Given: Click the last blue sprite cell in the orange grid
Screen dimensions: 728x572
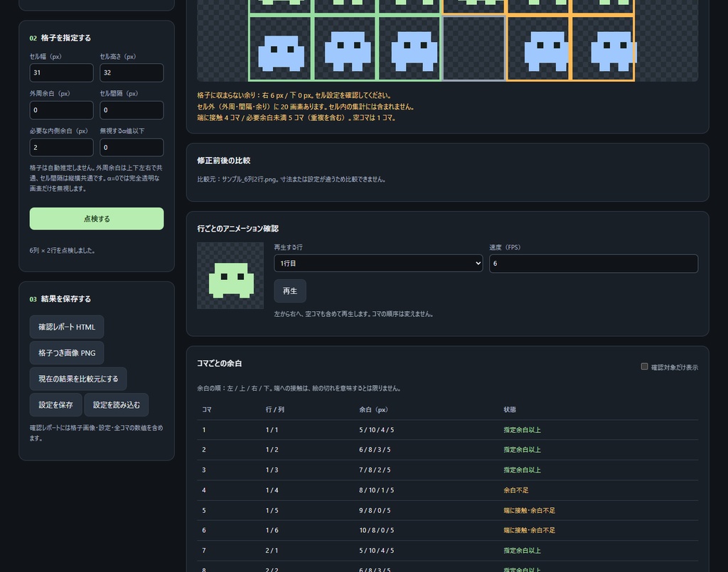Looking at the screenshot, I should [x=603, y=48].
